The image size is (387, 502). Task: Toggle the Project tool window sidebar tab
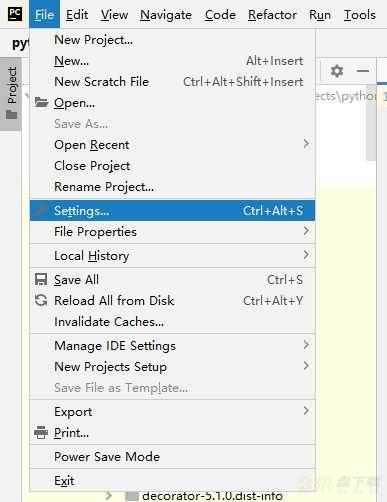tap(12, 93)
